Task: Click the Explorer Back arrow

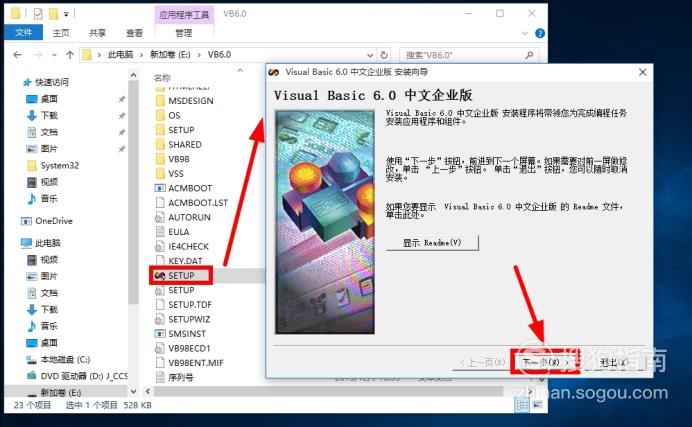Action: tap(17, 55)
